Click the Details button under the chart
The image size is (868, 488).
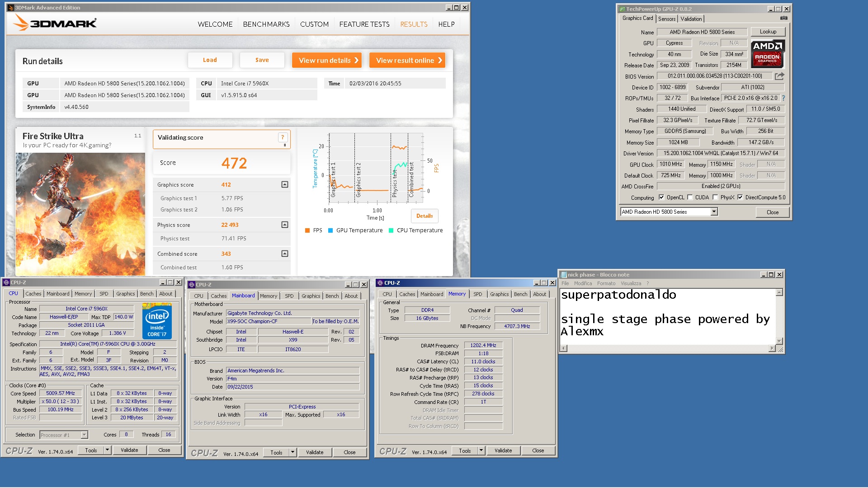(x=425, y=216)
